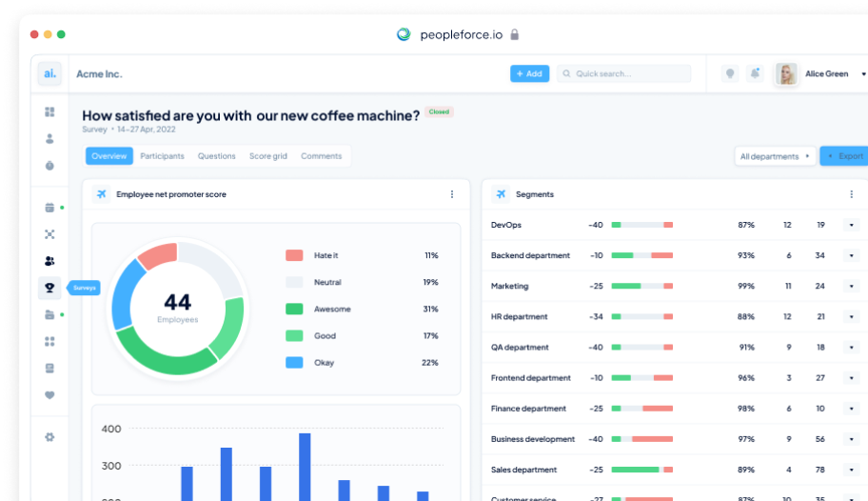The height and width of the screenshot is (501, 868).
Task: Open the notifications bell icon
Action: click(755, 73)
